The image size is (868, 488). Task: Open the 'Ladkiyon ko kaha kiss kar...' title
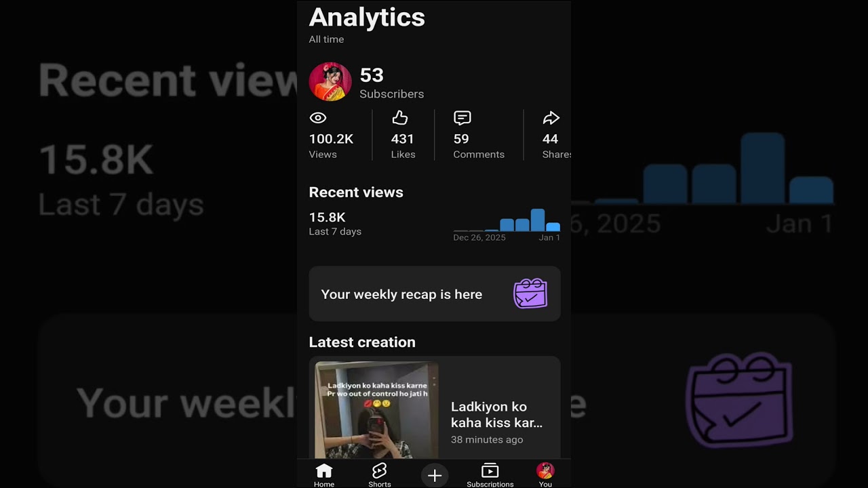497,414
